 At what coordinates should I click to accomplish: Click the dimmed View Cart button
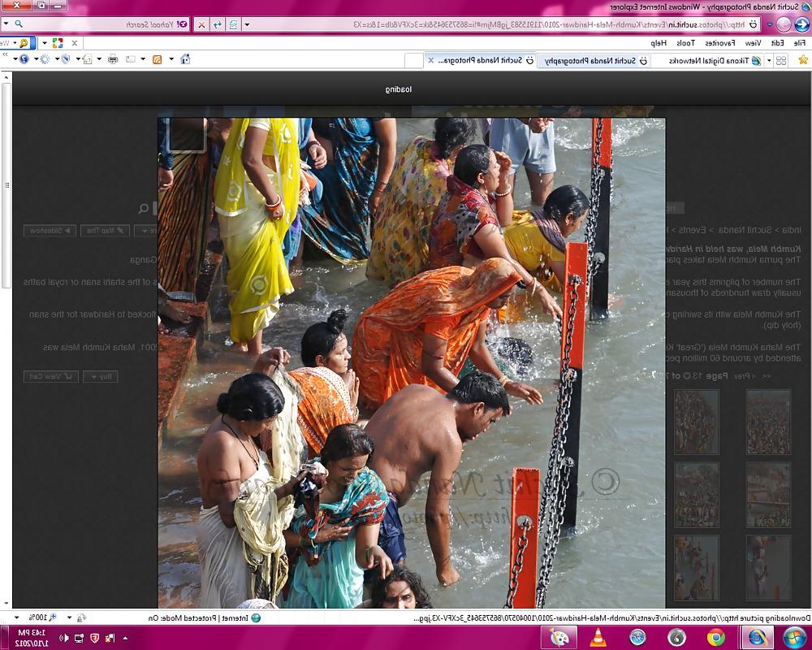(50, 377)
